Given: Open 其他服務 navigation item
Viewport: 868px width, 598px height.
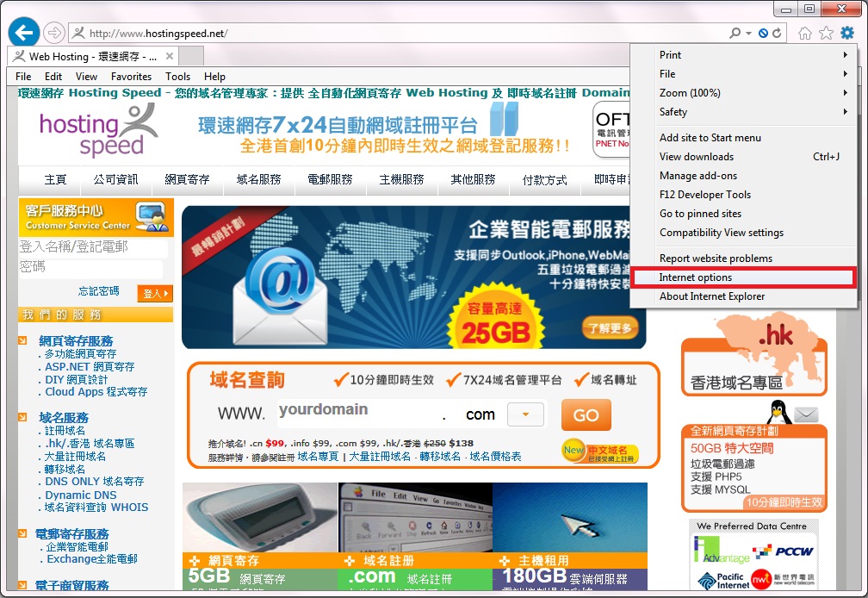Looking at the screenshot, I should [473, 179].
